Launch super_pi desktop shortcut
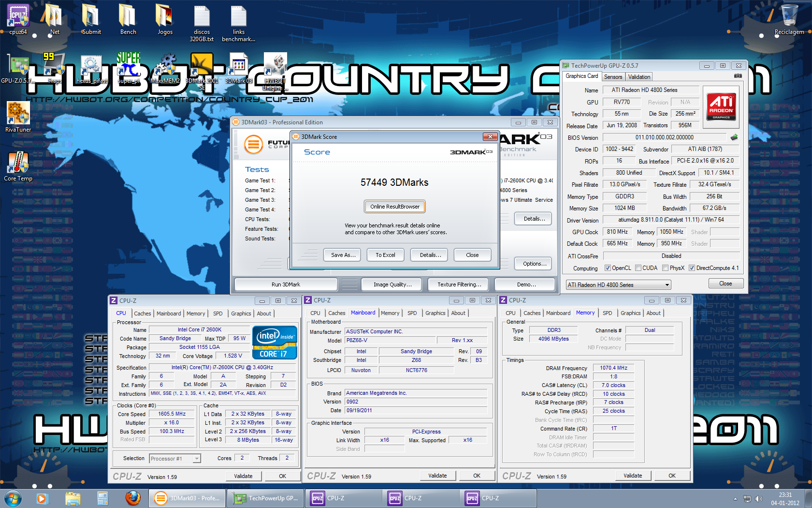The height and width of the screenshot is (508, 812). [128, 68]
